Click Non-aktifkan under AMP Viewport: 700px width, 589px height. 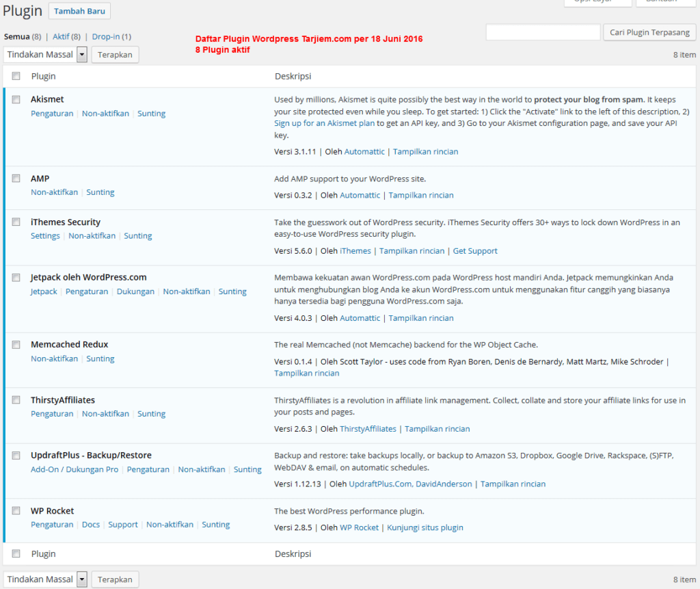(54, 192)
